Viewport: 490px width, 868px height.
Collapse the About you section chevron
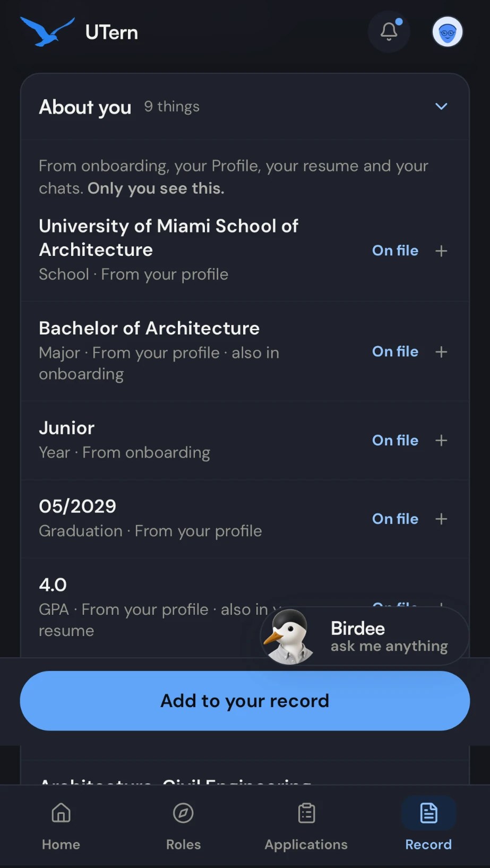click(x=441, y=106)
